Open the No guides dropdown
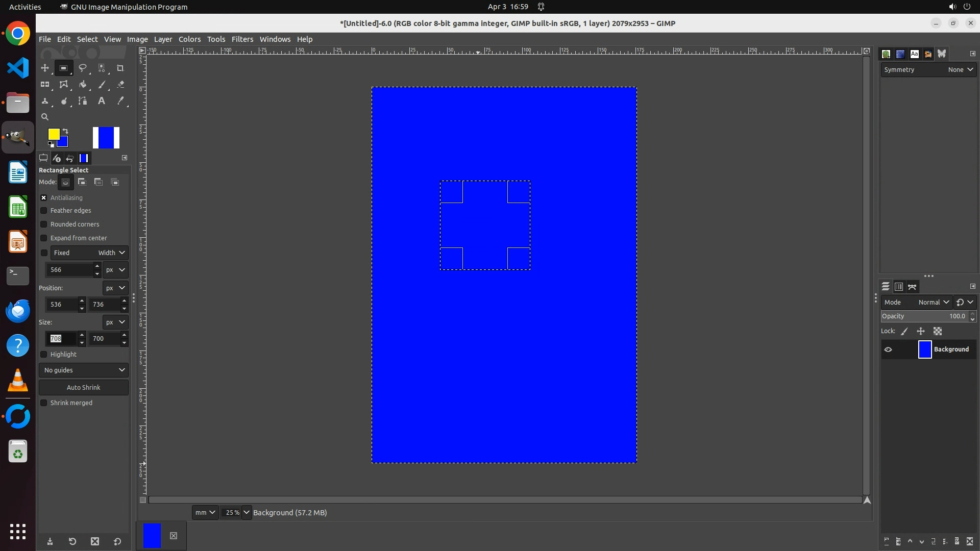Viewport: 980px width, 551px height. [x=84, y=370]
